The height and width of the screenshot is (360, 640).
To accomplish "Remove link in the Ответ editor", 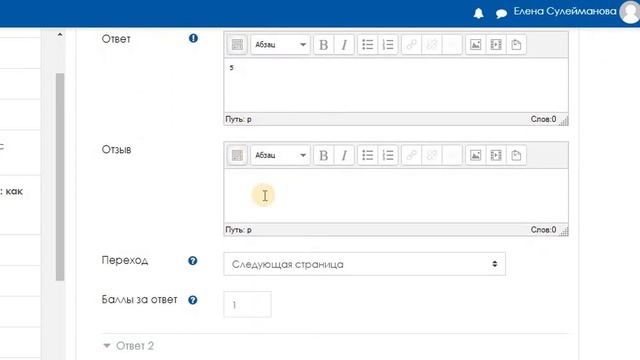I will [431, 44].
